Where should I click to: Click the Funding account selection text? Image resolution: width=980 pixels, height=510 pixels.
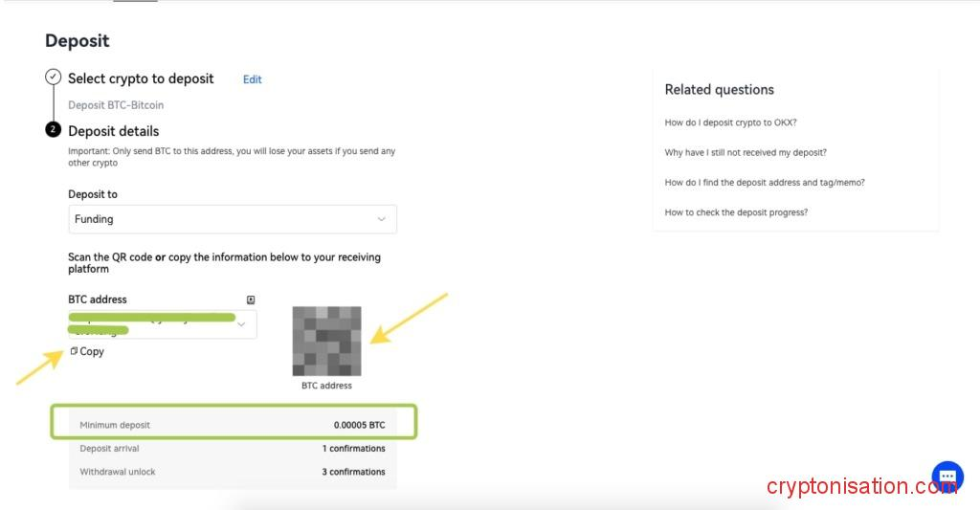click(x=94, y=219)
